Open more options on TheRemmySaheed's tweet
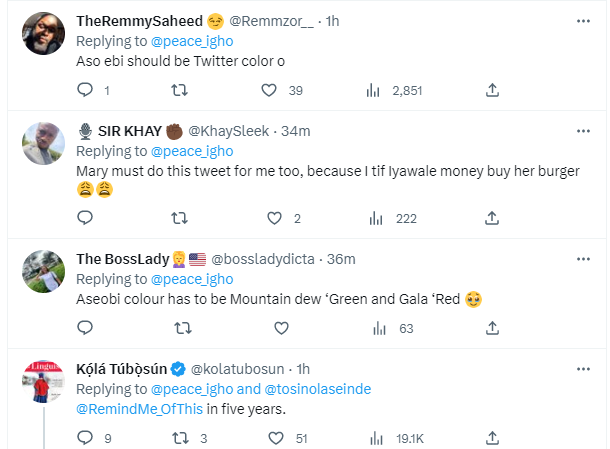This screenshot has width=610, height=449. (583, 20)
